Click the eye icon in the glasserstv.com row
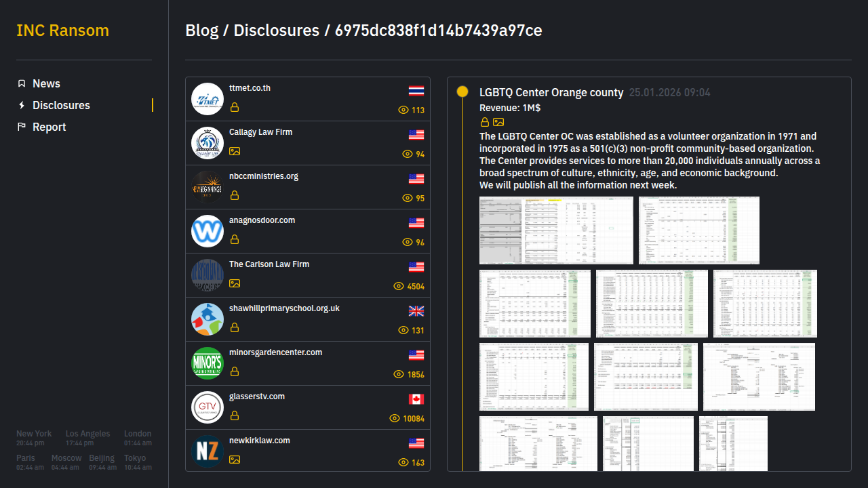This screenshot has width=868, height=488. coord(395,418)
